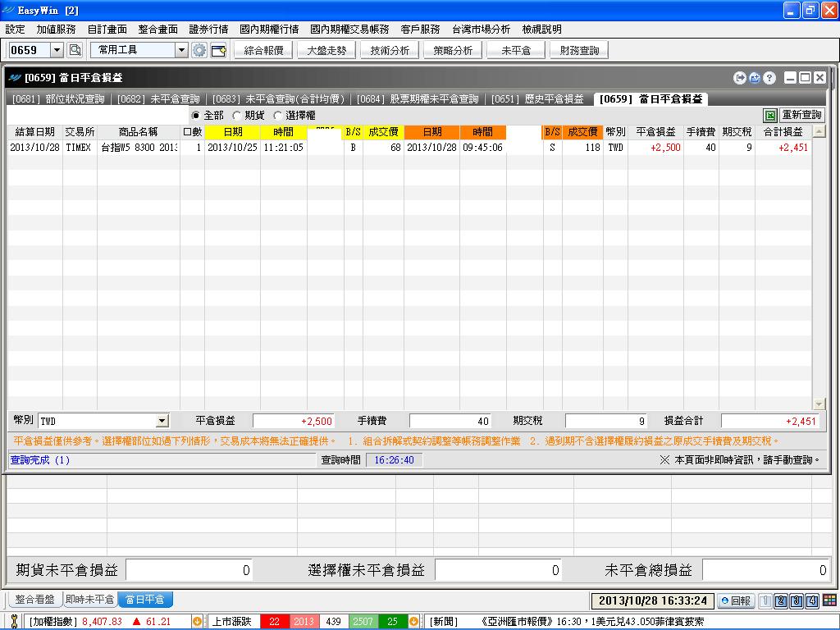Click the page search icon beside 0659
Screen dimensions: 840x630
click(75, 50)
